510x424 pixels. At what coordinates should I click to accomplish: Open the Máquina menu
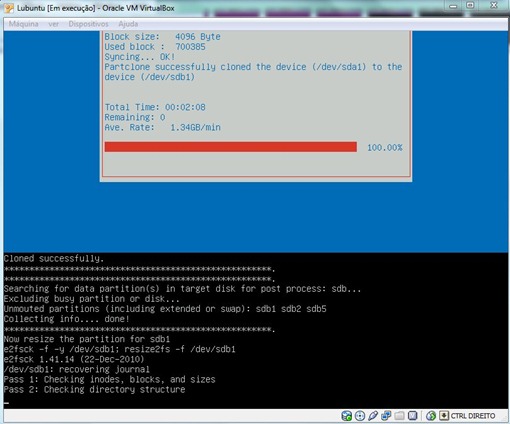[23, 24]
